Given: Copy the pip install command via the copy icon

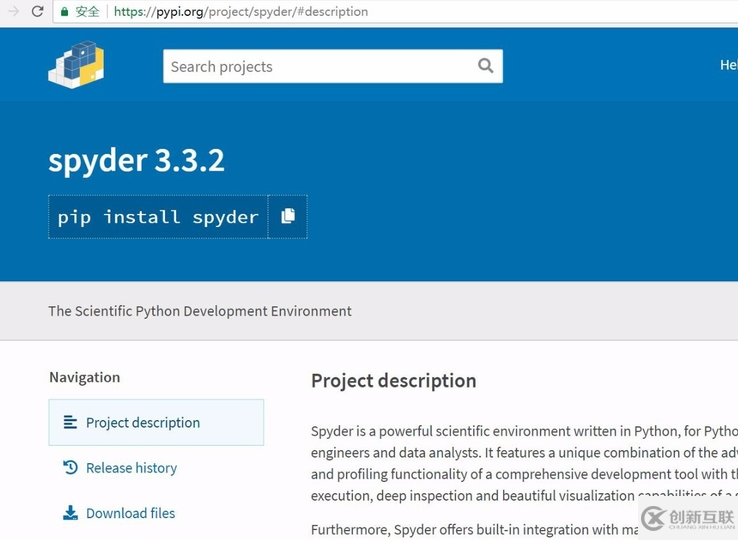Looking at the screenshot, I should point(288,217).
